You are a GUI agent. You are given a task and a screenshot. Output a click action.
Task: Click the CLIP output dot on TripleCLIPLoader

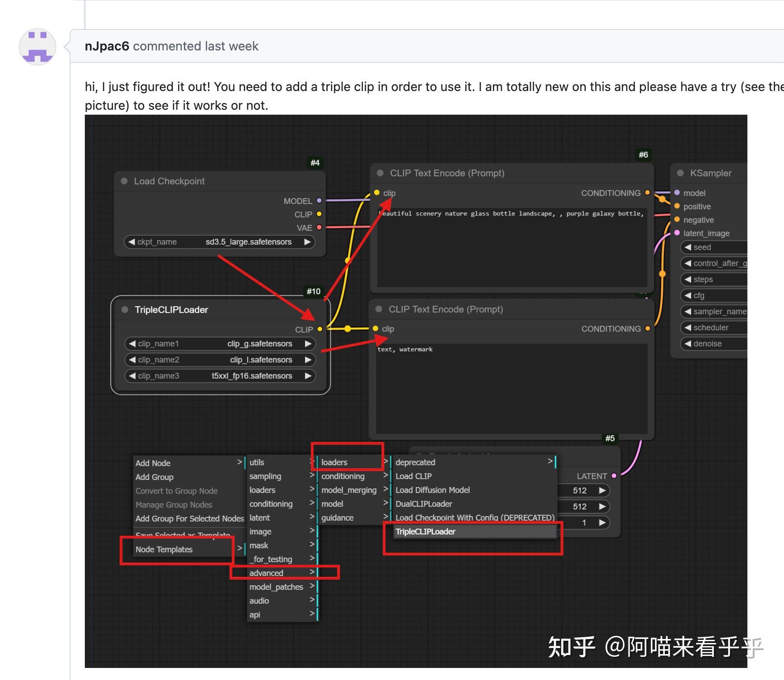(x=320, y=329)
